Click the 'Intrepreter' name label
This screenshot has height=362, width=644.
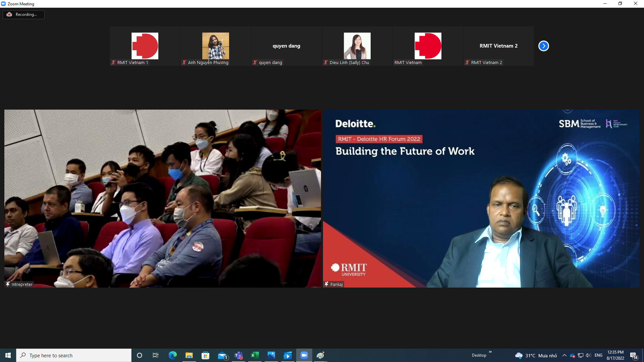(22, 284)
